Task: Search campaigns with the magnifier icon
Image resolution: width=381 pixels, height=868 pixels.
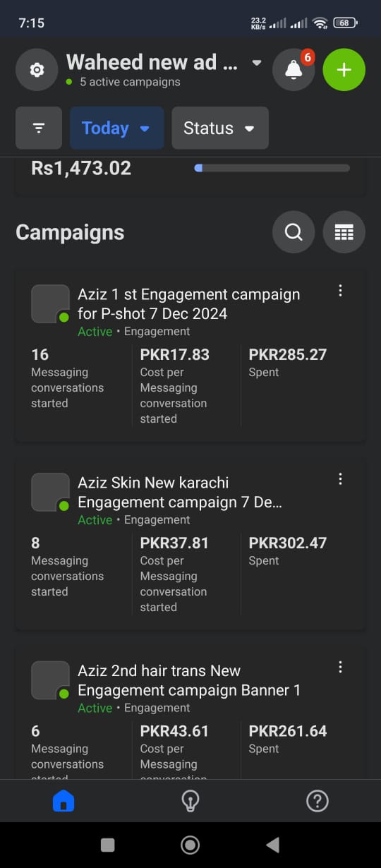Action: click(x=294, y=232)
